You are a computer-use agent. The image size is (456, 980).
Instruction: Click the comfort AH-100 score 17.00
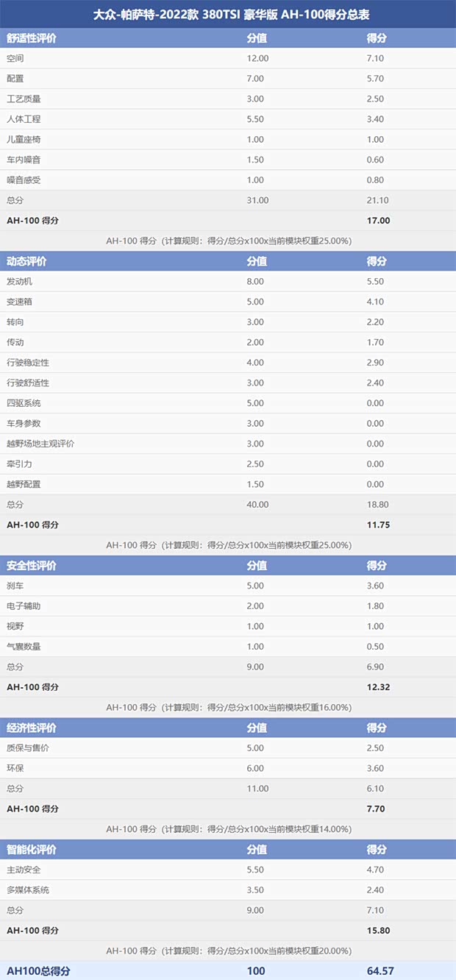pos(378,220)
